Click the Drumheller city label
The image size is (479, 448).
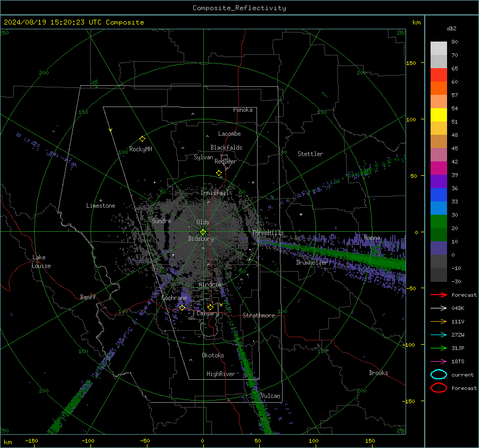point(312,263)
